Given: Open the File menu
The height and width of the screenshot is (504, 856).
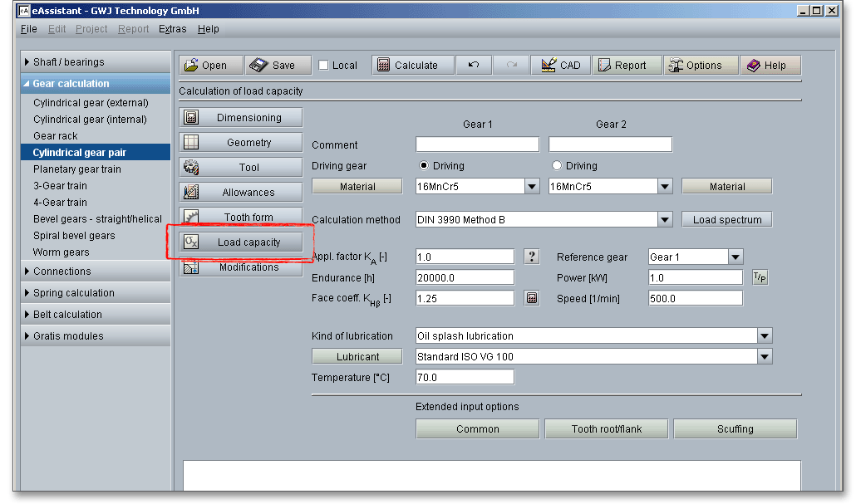Looking at the screenshot, I should pos(28,29).
